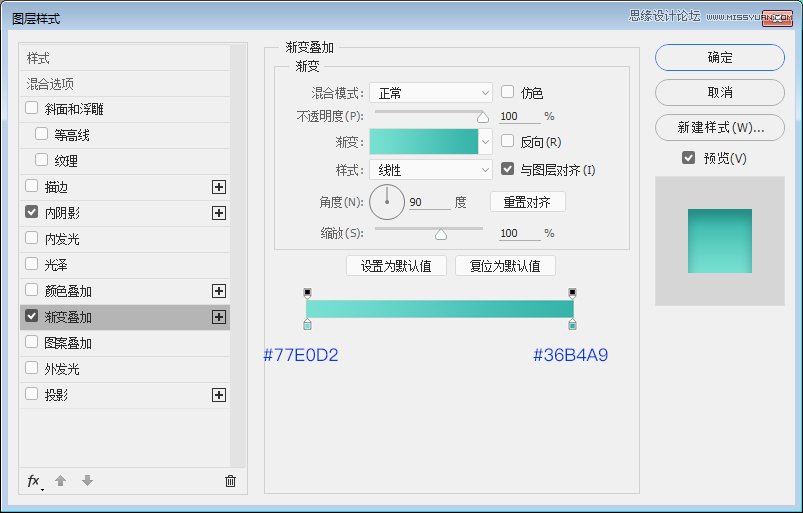Open gradient picker dropdown arrow
The height and width of the screenshot is (513, 803).
[x=485, y=142]
